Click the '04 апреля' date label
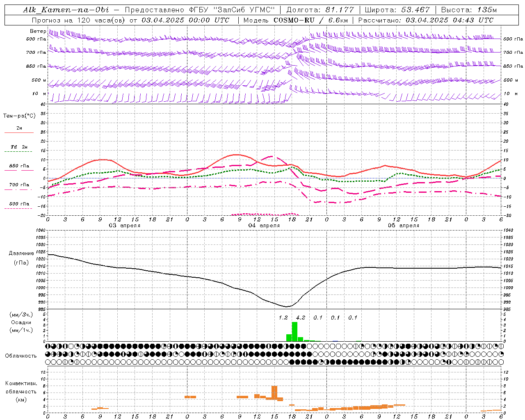This screenshot has height=420, width=525. 264,226
